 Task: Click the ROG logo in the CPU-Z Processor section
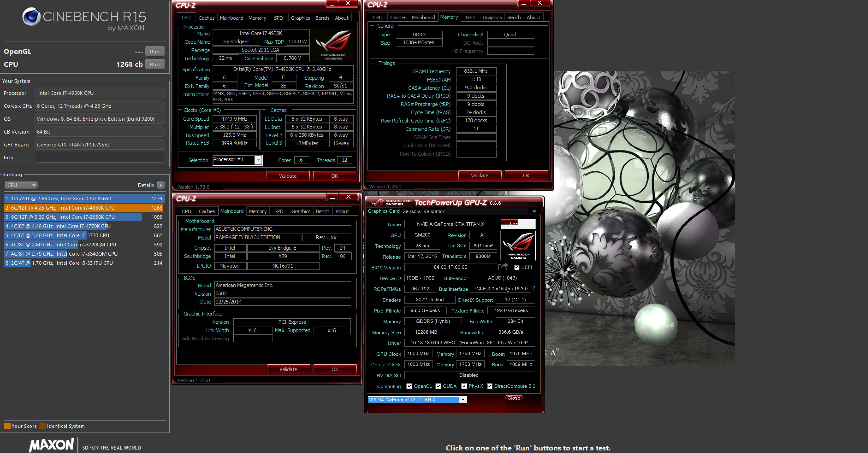click(x=333, y=45)
